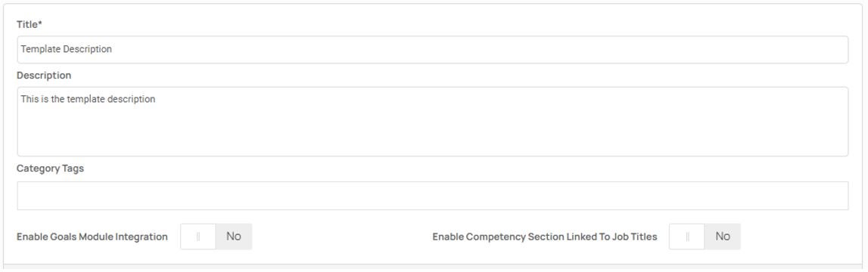Click the "Category Tags" label
Viewport: 868px width, 272px height.
click(x=50, y=168)
